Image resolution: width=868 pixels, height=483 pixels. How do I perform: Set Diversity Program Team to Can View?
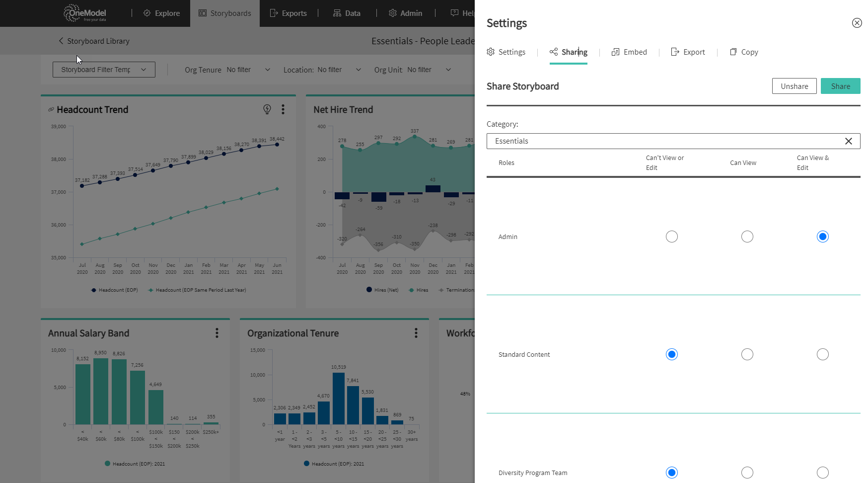pos(747,473)
